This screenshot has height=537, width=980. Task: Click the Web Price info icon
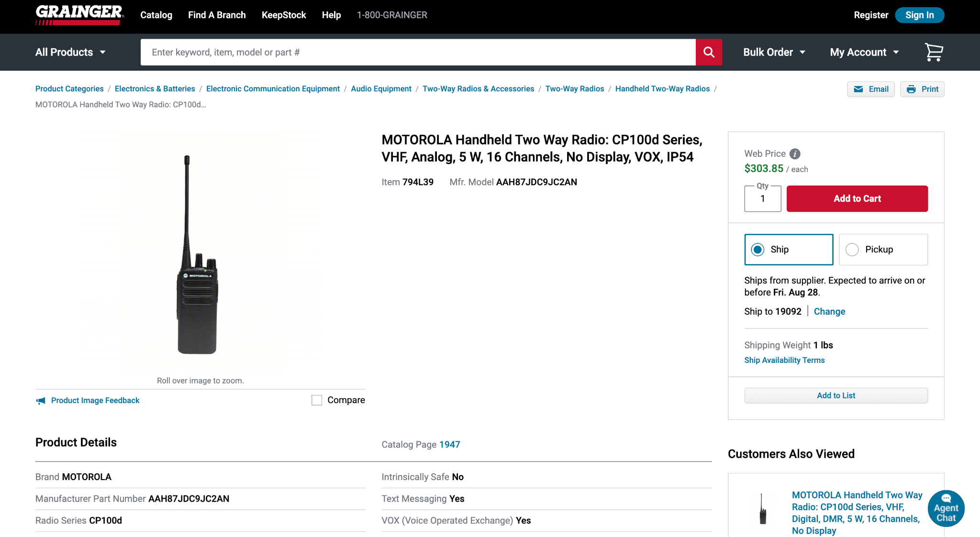[x=795, y=153]
